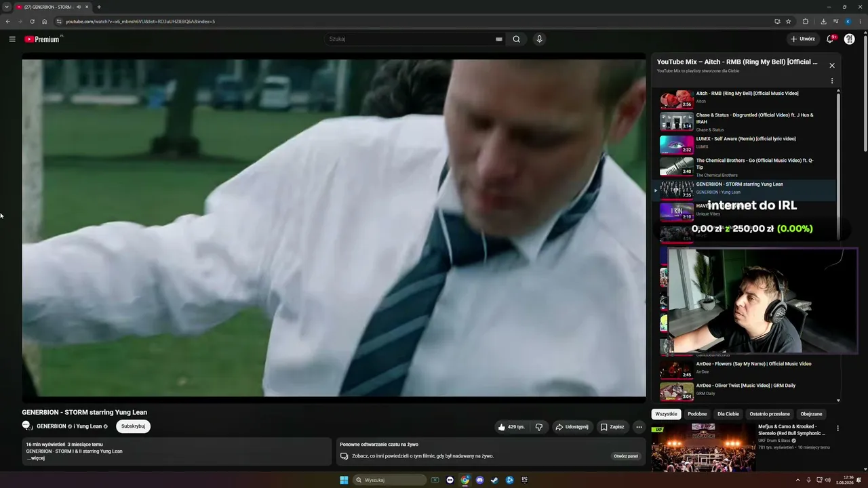Image resolution: width=868 pixels, height=488 pixels.
Task: Click the YouTube search magnifier button
Action: [517, 39]
